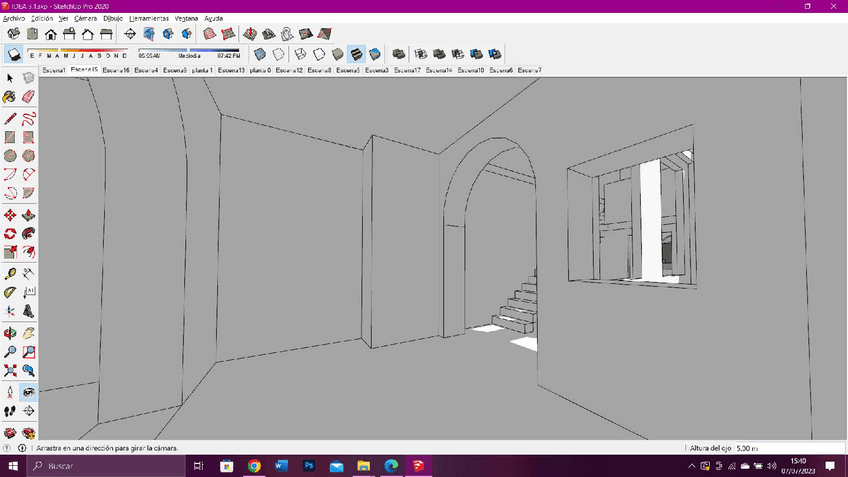
Task: Pick the Paint Bucket tool
Action: pyautogui.click(x=10, y=97)
